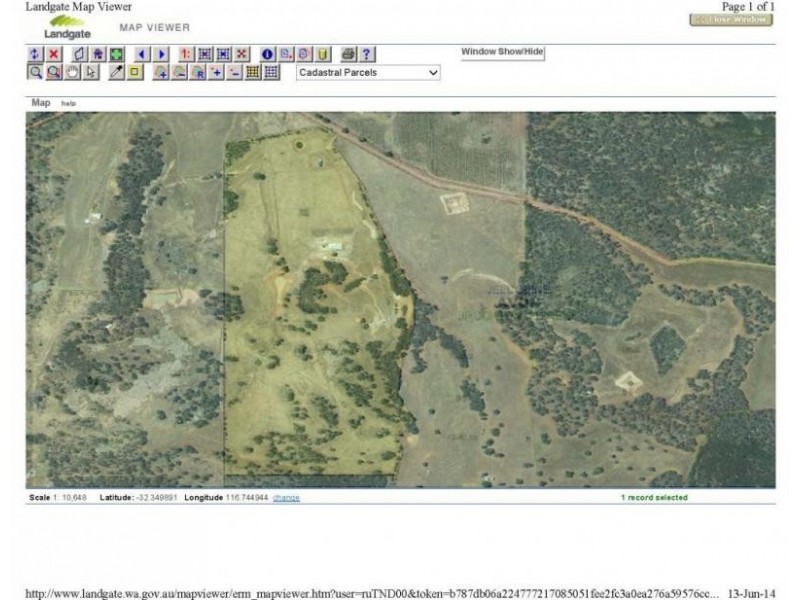Click the red X clear icon

[54, 54]
